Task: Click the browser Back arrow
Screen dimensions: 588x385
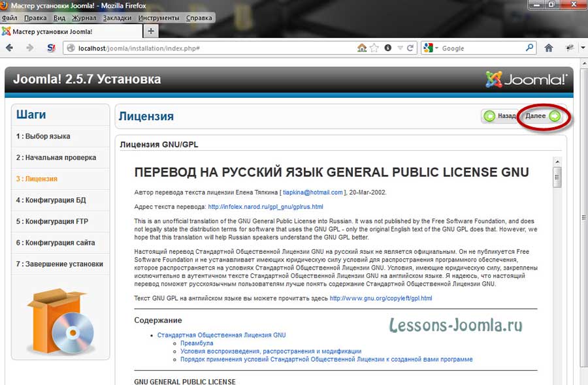Action: coord(9,48)
